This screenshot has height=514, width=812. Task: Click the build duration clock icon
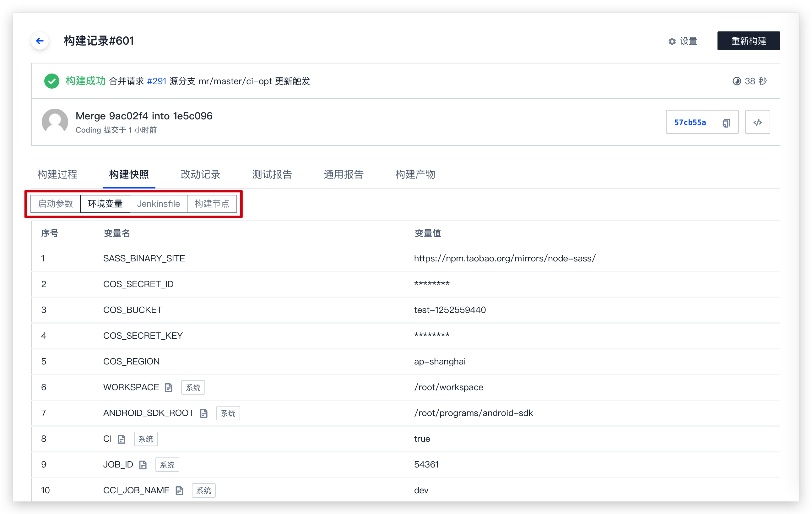click(x=737, y=81)
